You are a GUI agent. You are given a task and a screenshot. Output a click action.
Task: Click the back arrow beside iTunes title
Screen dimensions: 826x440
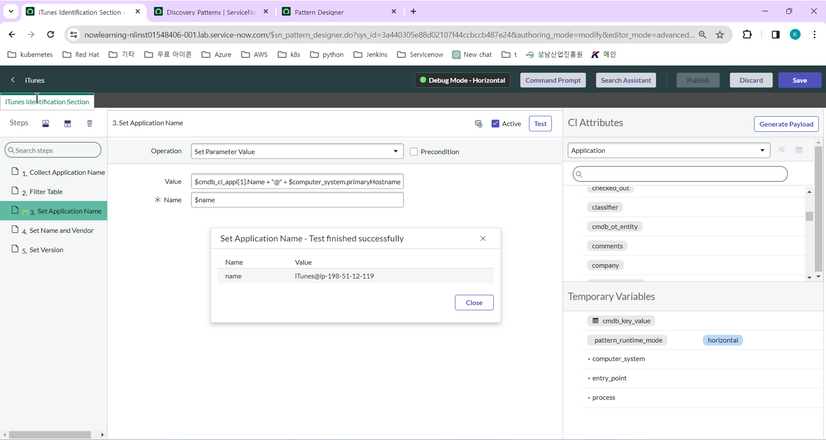(x=13, y=80)
